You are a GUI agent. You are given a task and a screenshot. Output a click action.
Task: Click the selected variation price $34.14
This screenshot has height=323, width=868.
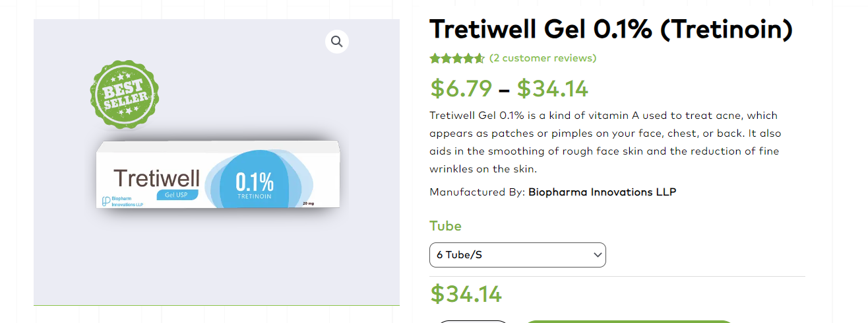coord(466,294)
